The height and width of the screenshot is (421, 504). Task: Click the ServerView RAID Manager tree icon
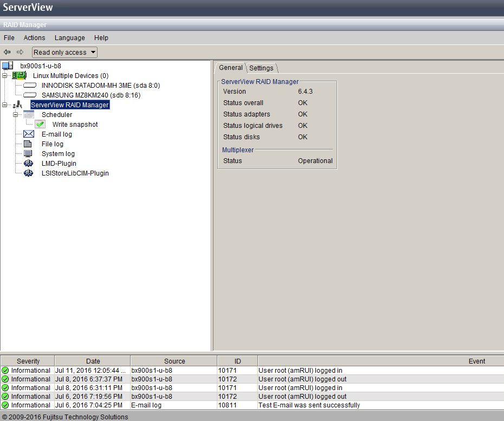pyautogui.click(x=18, y=105)
